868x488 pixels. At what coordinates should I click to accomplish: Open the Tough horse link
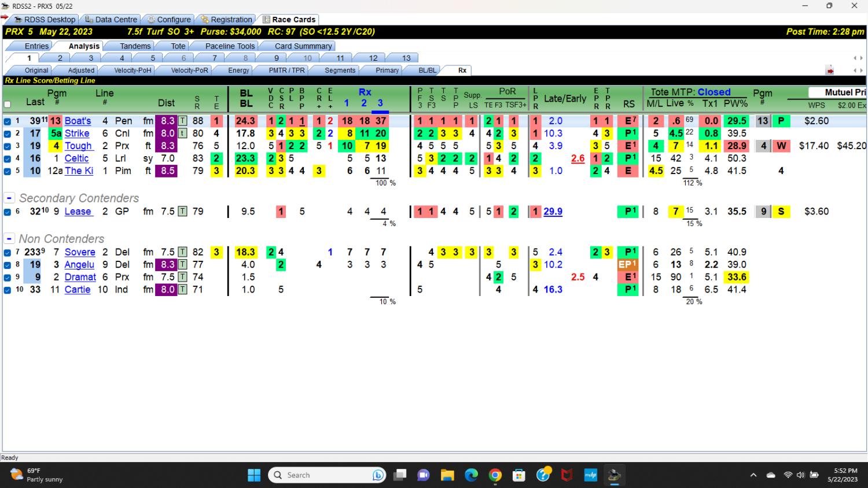79,146
